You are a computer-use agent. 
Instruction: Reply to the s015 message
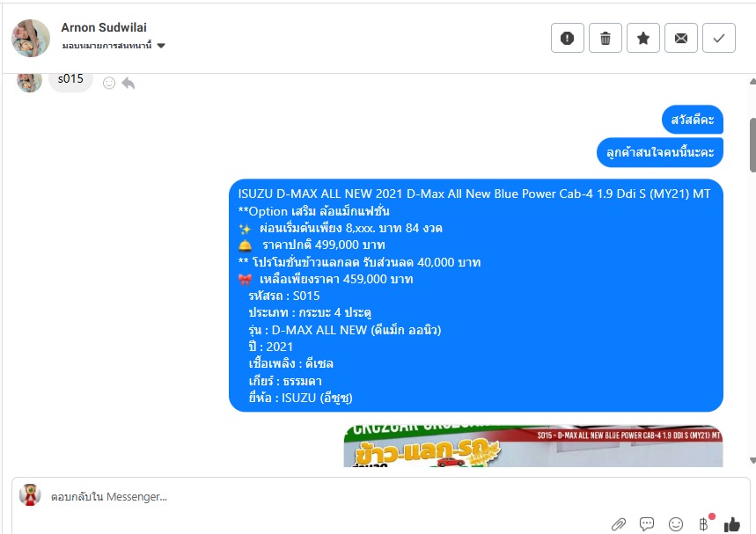(128, 84)
